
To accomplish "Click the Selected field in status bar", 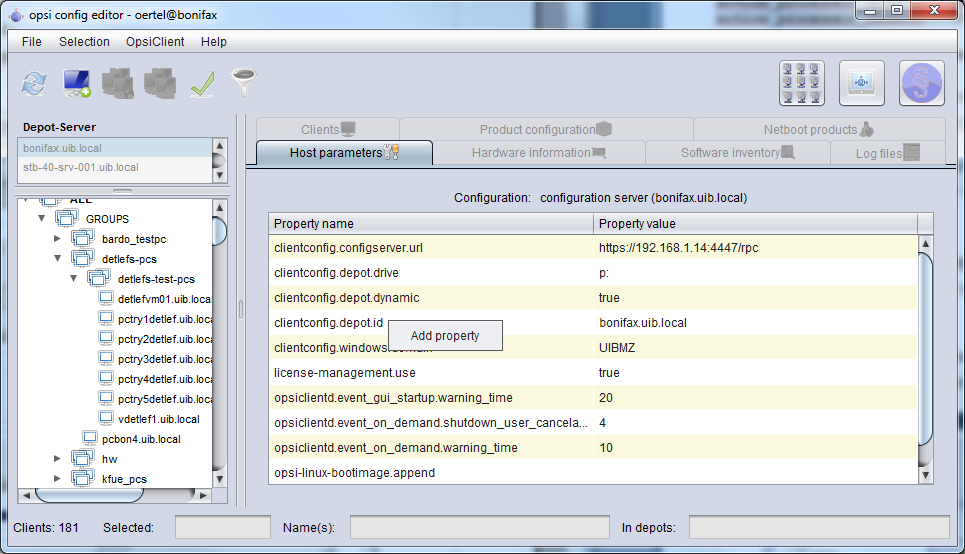I will pyautogui.click(x=223, y=528).
